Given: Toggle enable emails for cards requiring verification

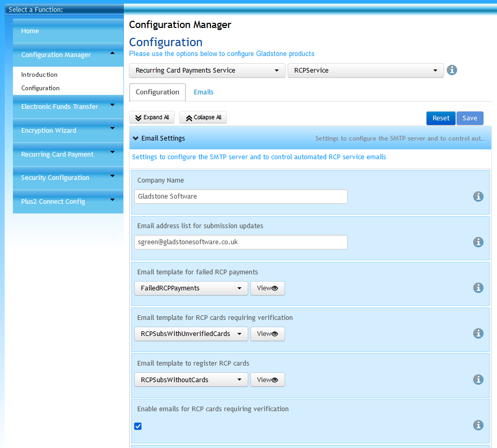Looking at the screenshot, I should 138,426.
